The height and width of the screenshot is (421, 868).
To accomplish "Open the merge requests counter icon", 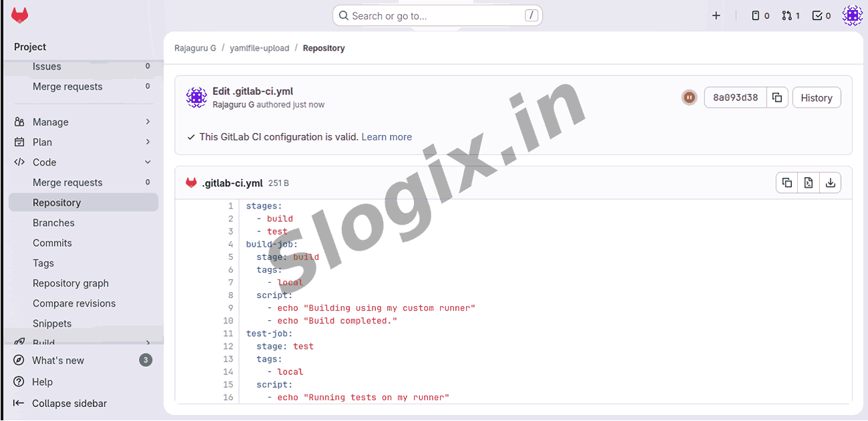I will click(791, 15).
